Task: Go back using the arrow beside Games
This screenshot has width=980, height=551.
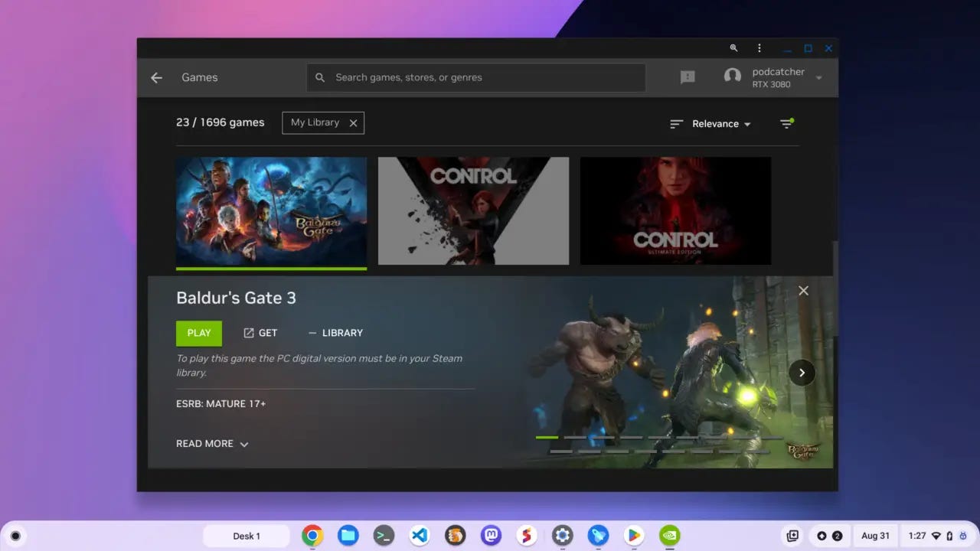Action: pyautogui.click(x=156, y=77)
